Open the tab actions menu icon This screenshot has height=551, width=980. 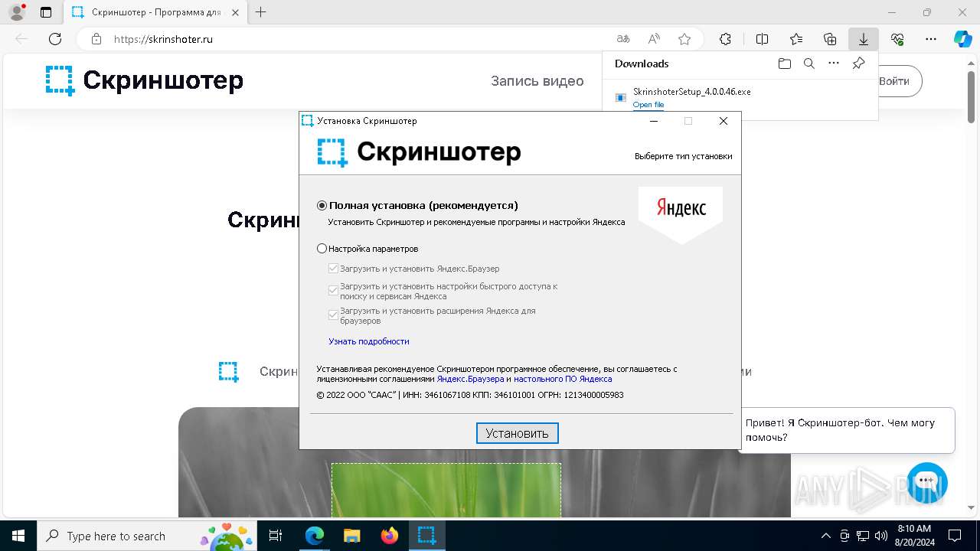pyautogui.click(x=46, y=12)
